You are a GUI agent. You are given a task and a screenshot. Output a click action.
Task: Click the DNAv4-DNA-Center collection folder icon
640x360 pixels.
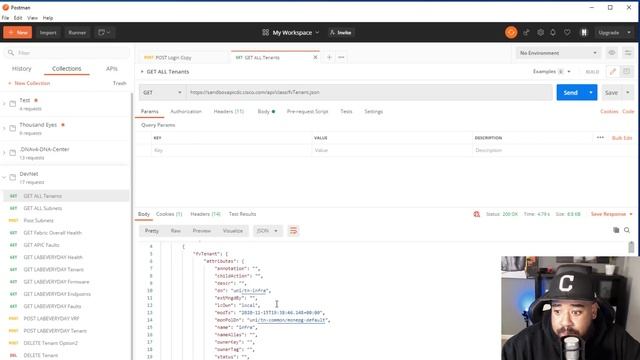click(13, 153)
